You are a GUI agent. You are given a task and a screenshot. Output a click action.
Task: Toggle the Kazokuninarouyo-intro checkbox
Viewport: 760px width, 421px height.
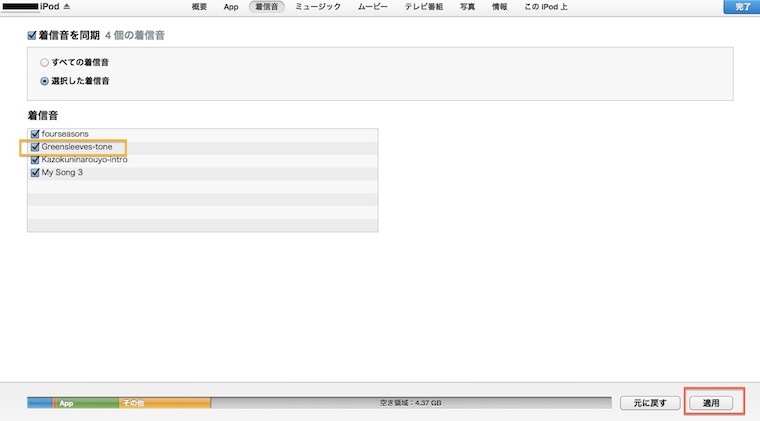click(36, 160)
